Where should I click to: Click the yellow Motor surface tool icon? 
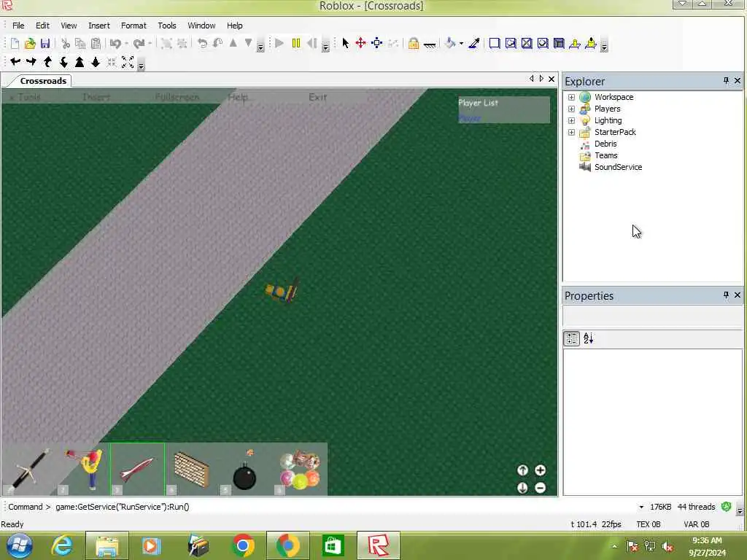591,44
